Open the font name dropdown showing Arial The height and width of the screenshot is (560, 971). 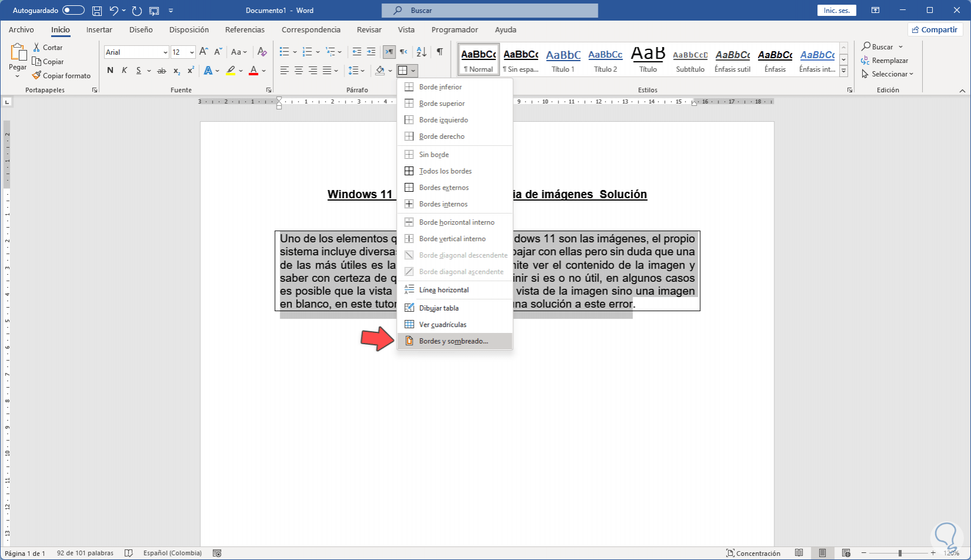coord(165,52)
